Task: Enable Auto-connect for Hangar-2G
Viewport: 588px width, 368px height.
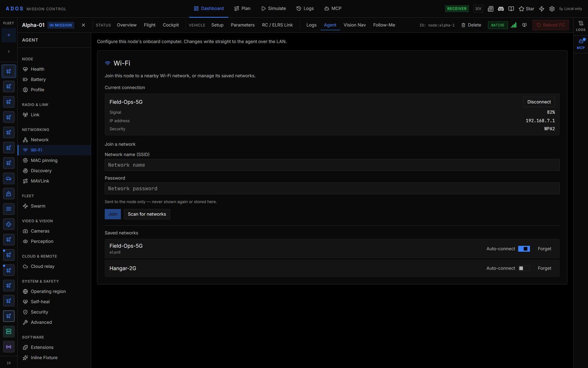Action: pos(524,268)
